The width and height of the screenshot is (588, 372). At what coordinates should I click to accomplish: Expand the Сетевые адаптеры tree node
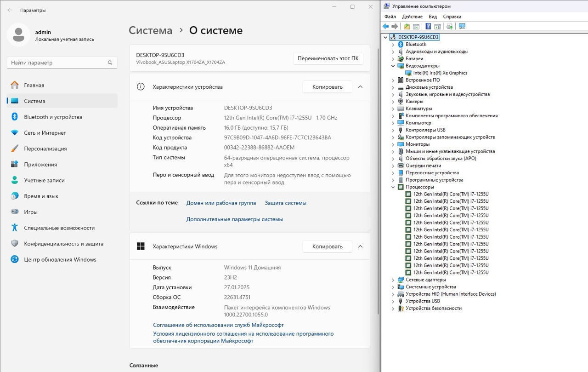click(393, 280)
